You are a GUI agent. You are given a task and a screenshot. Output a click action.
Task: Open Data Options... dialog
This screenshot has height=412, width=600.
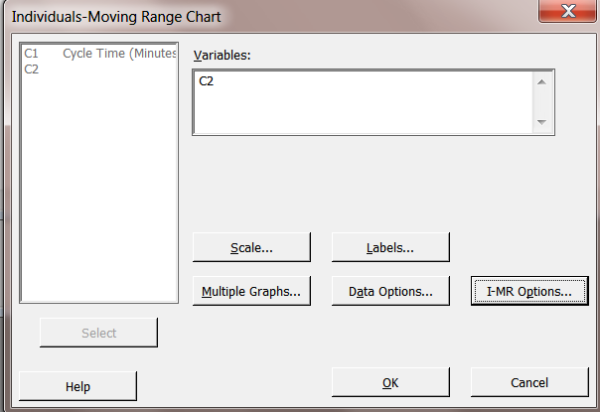pos(390,291)
